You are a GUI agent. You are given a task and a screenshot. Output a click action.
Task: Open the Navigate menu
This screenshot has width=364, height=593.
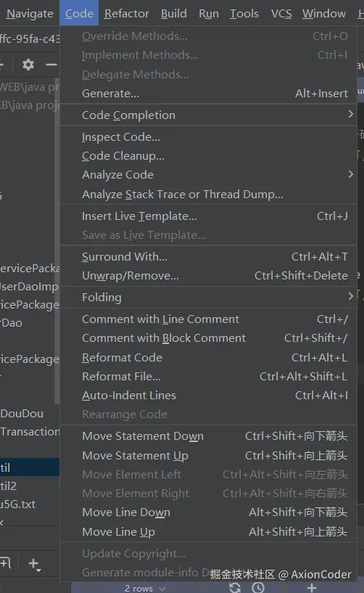30,14
